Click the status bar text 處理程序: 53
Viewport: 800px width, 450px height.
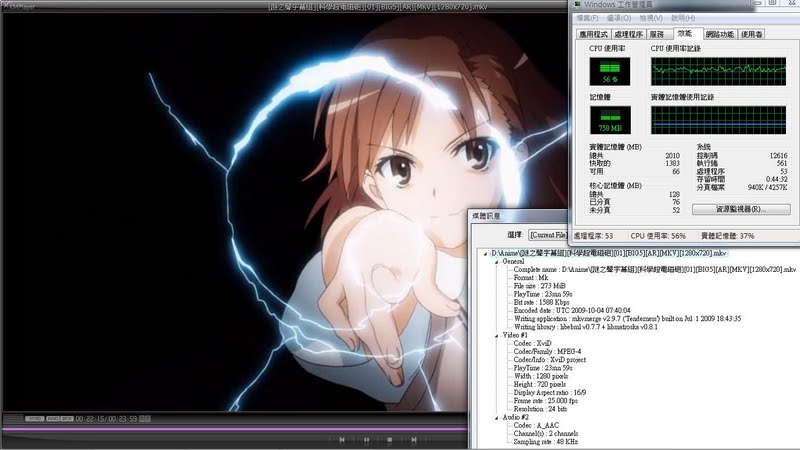[593, 236]
